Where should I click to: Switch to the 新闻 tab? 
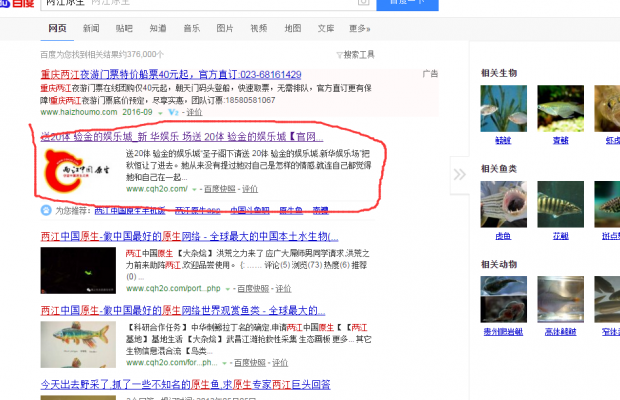(91, 28)
